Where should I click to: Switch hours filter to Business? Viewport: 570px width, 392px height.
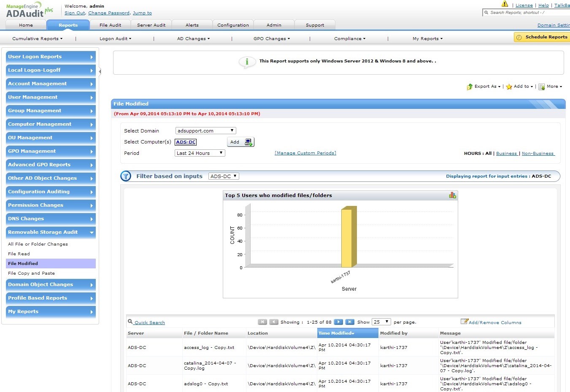coord(506,154)
